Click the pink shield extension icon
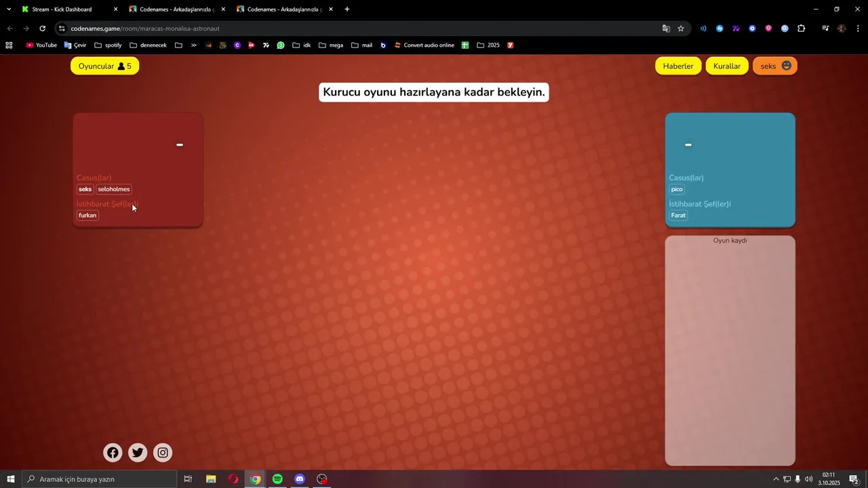 pyautogui.click(x=768, y=28)
